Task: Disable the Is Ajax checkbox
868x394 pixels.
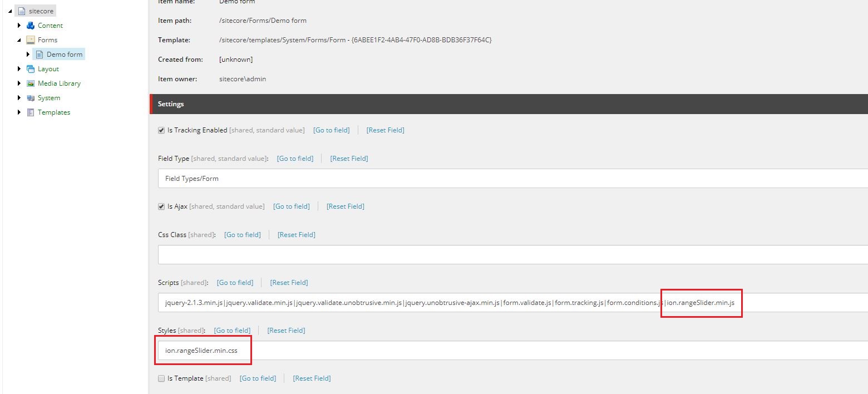Action: tap(161, 206)
